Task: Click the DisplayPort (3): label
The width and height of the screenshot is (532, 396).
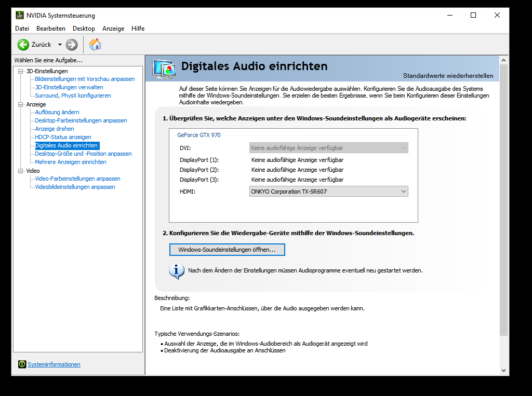Action: [x=199, y=180]
